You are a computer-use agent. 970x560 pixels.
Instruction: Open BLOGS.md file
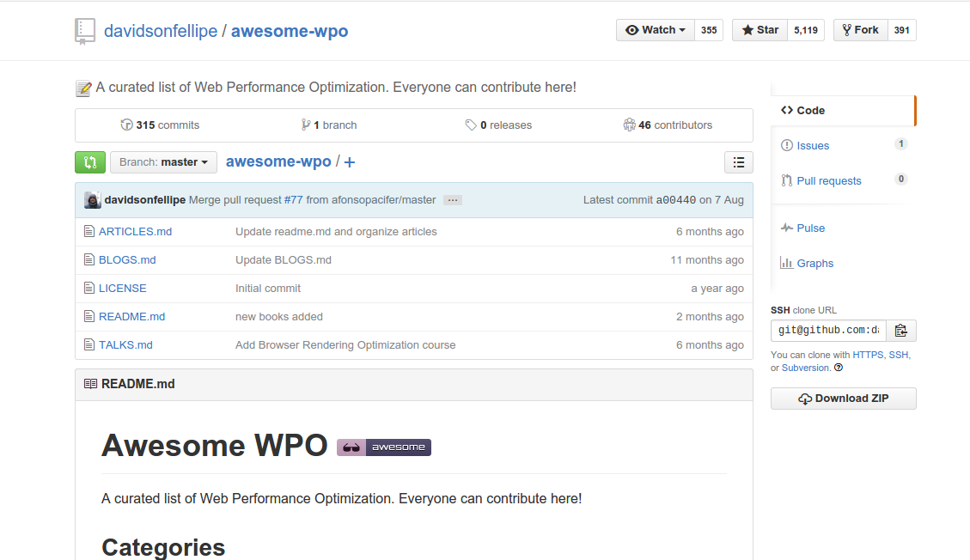point(127,260)
